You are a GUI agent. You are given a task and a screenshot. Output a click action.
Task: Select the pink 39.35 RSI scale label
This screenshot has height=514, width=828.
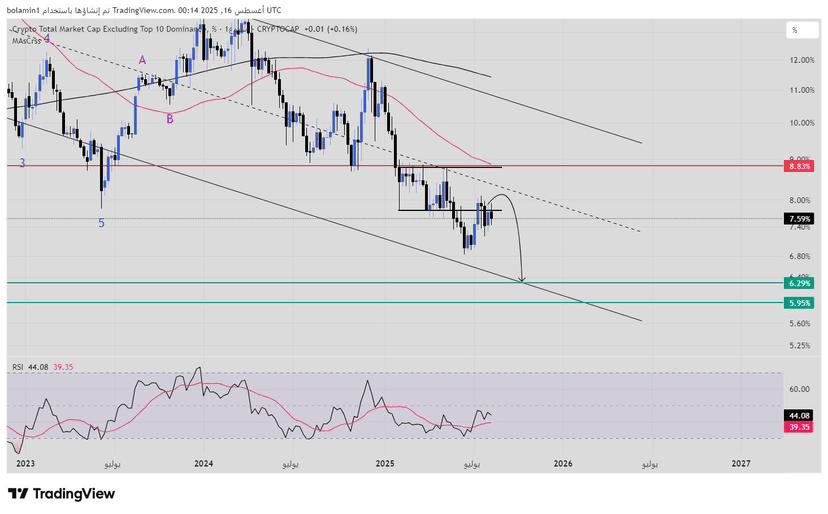pyautogui.click(x=798, y=427)
